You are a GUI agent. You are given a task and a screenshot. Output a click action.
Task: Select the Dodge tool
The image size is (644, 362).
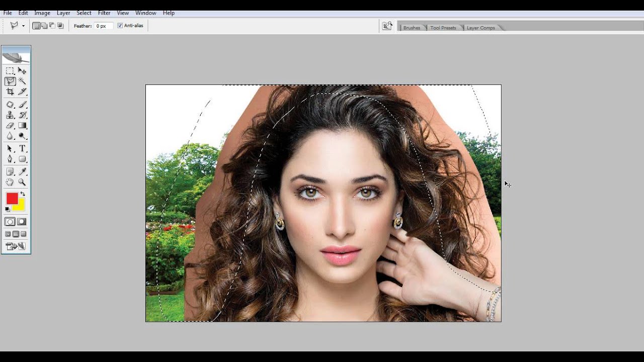22,136
